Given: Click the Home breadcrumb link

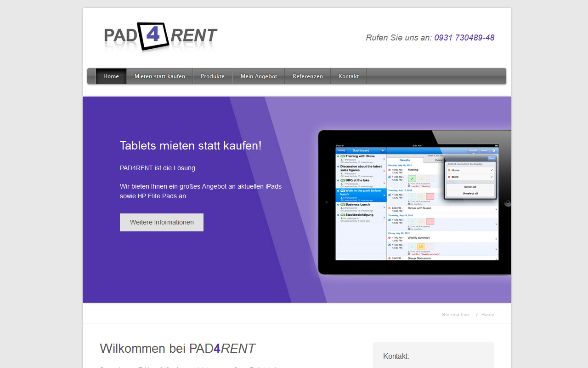Looking at the screenshot, I should tap(488, 315).
